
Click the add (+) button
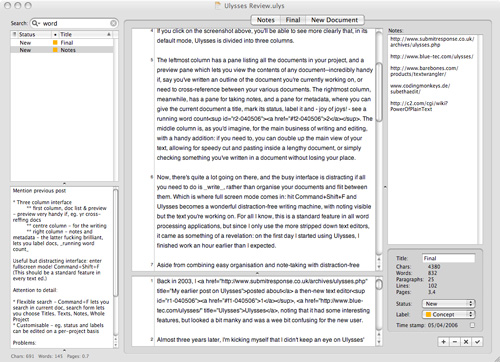pos(444,342)
